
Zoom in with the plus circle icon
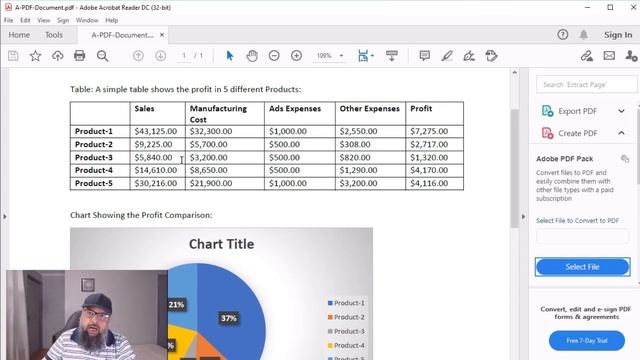coord(296,56)
